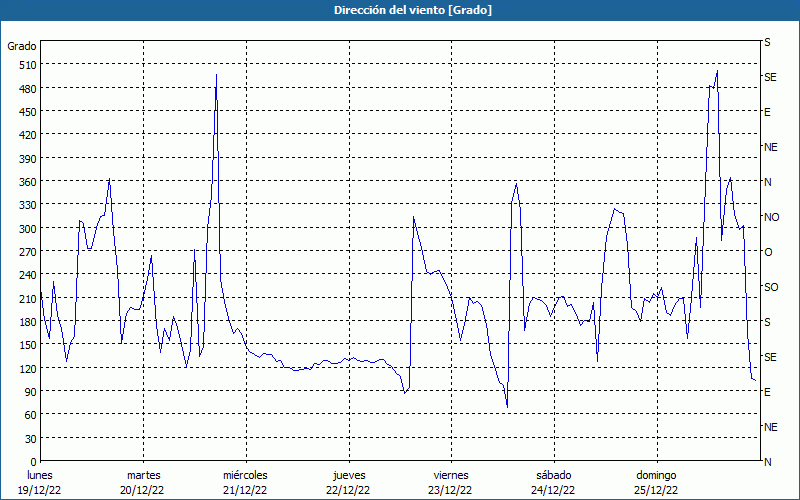Image resolution: width=800 pixels, height=500 pixels.
Task: Select the "N" compass label level with 360
Action: [767, 182]
